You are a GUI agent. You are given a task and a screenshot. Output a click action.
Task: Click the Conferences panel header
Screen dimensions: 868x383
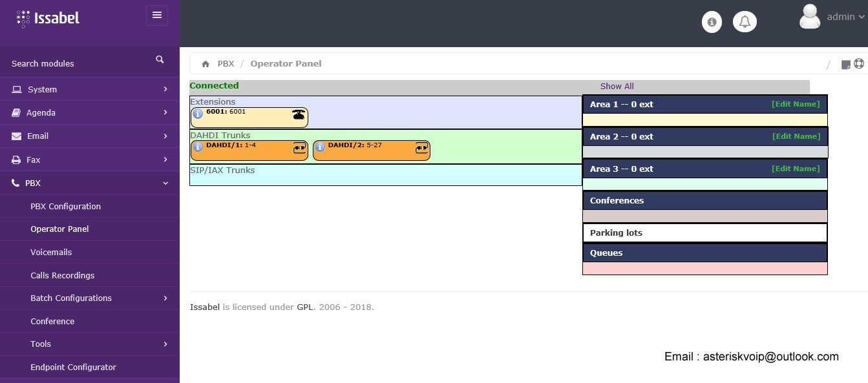click(704, 200)
